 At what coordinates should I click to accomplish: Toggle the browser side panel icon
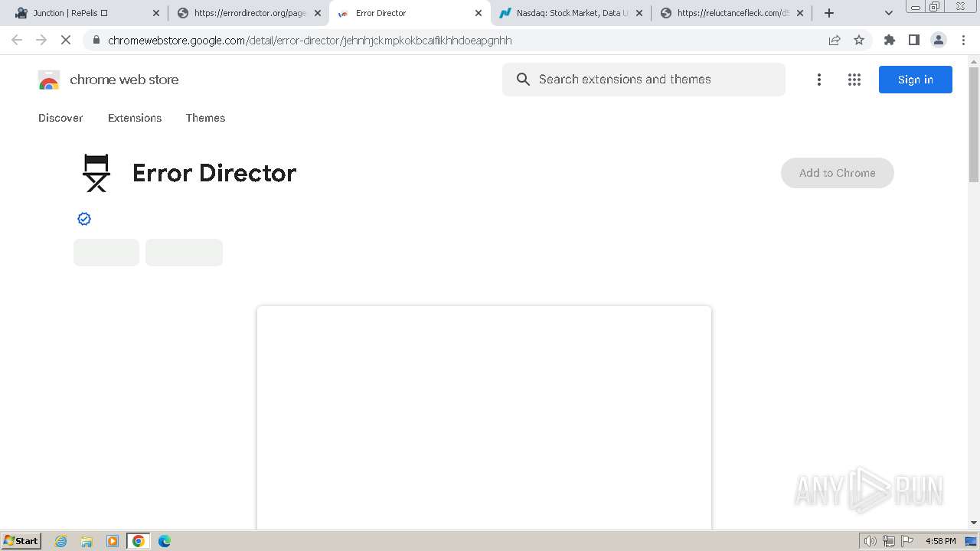[x=914, y=40]
